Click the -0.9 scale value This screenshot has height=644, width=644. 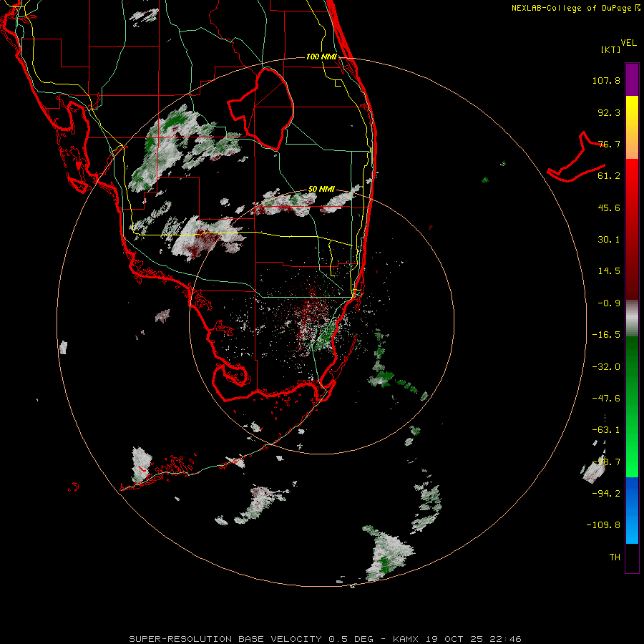coord(609,303)
